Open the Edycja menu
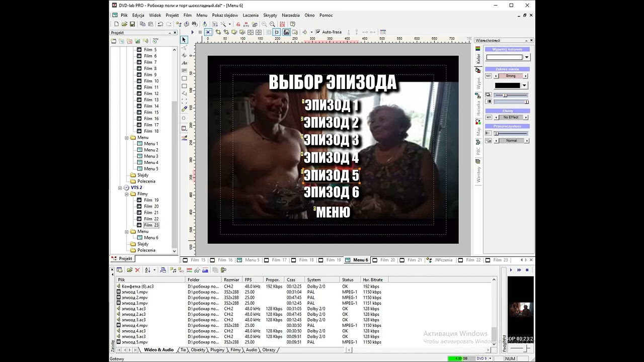This screenshot has width=644, height=362. tap(138, 15)
